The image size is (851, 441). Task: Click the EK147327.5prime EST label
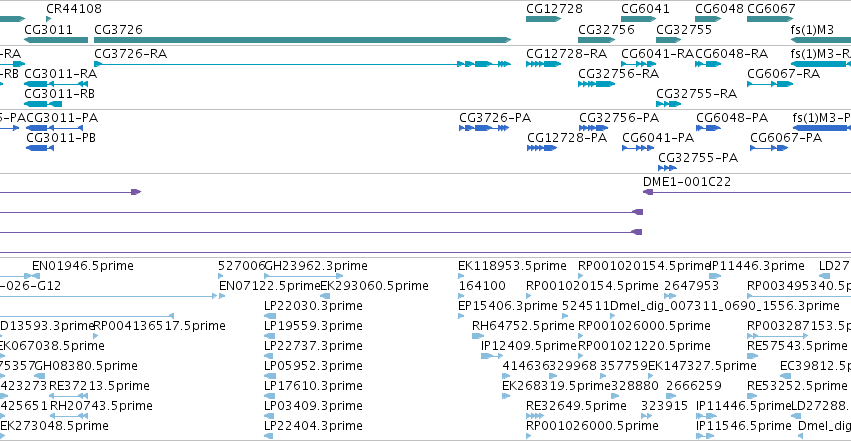coord(702,366)
